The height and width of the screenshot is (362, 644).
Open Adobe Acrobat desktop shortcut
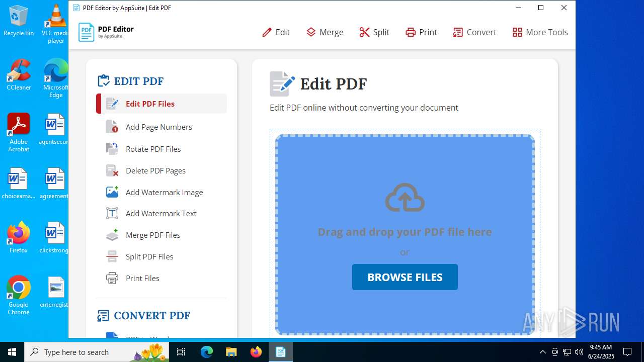19,132
